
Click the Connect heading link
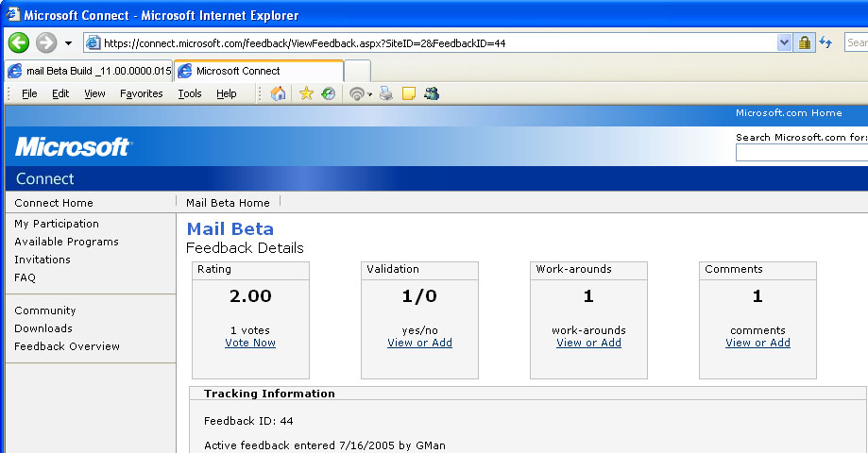coord(44,178)
